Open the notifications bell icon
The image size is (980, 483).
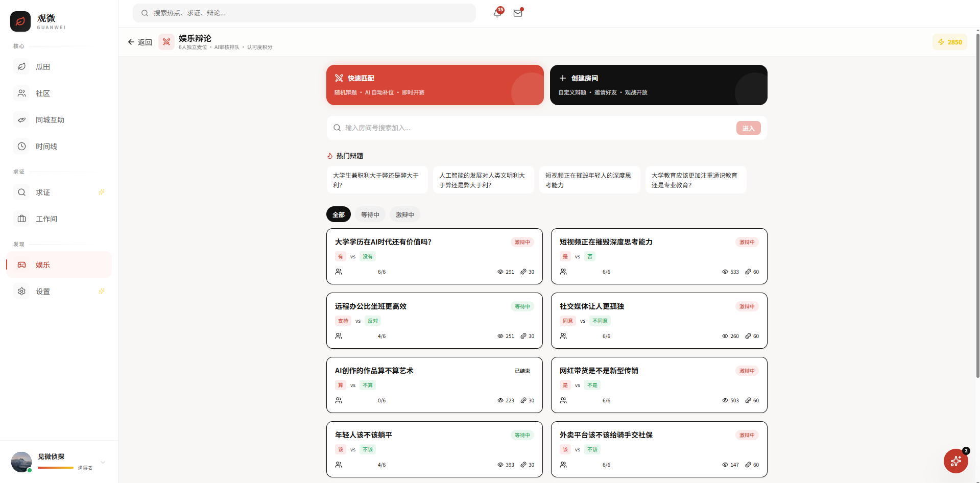tap(497, 13)
